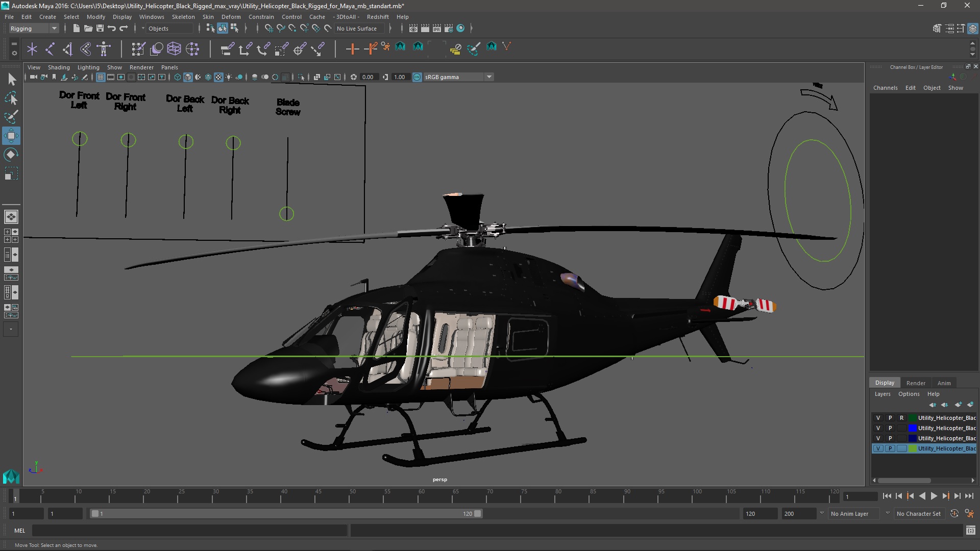Click the Set Key plus shelf icon

click(352, 49)
